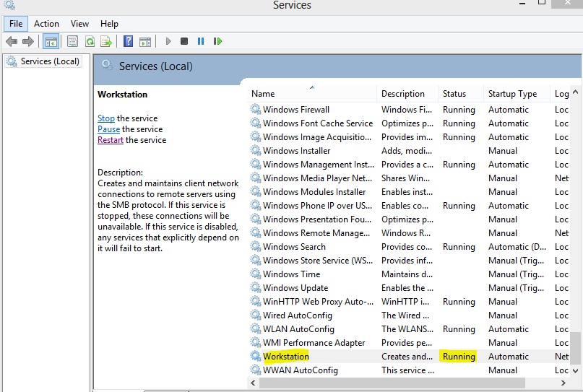Click the gear icon beside WWAN AutoConfig
This screenshot has height=392, width=583.
(x=256, y=370)
